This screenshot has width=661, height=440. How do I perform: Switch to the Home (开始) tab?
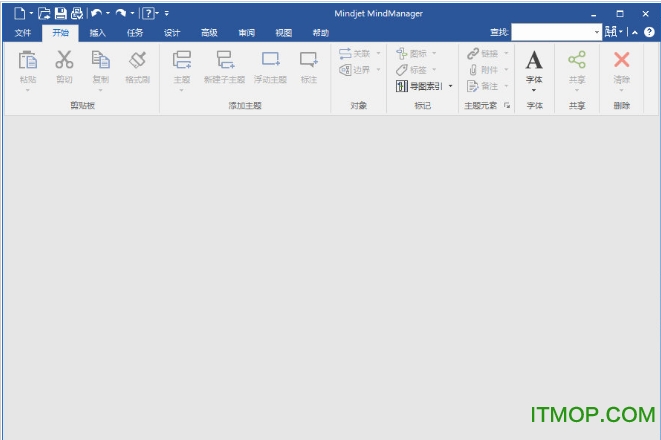click(x=60, y=33)
